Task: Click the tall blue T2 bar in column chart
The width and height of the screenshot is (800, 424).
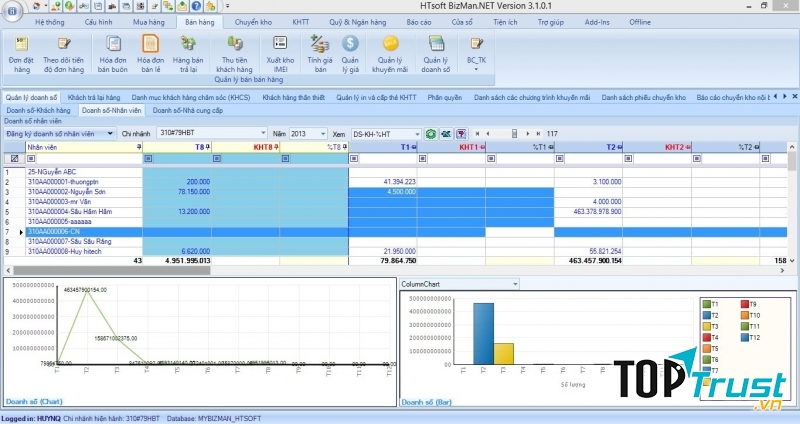Action: click(x=483, y=334)
